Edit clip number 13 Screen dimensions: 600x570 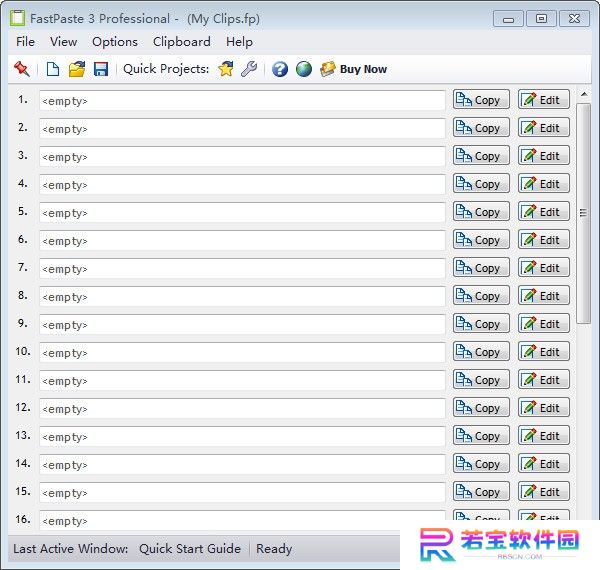tap(544, 435)
